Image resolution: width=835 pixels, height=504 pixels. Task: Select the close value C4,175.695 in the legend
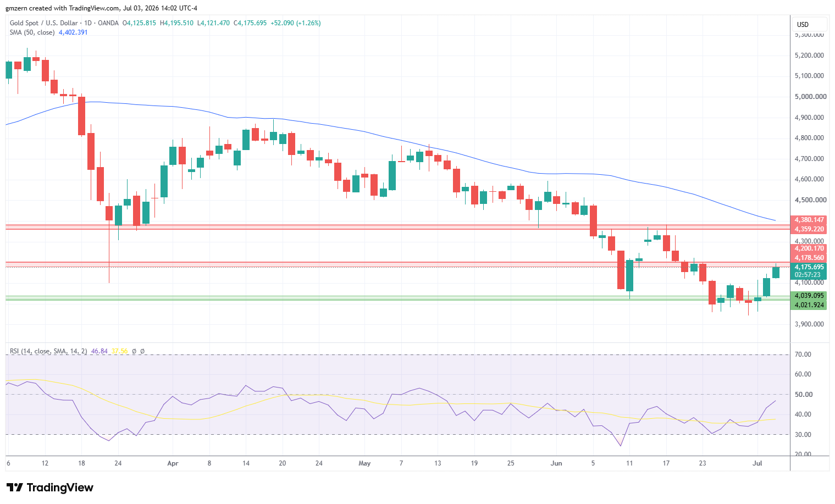click(x=250, y=23)
